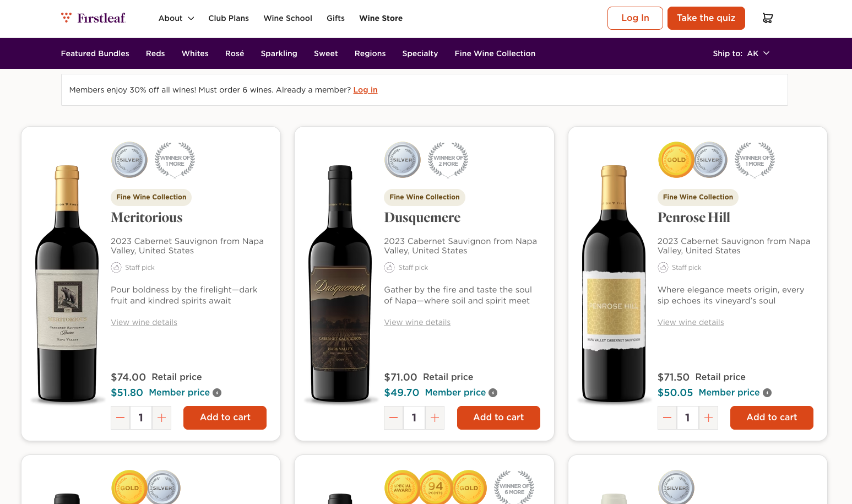Screen dimensions: 852x504
Task: Increase Meritorious quantity with plus button
Action: tap(161, 418)
